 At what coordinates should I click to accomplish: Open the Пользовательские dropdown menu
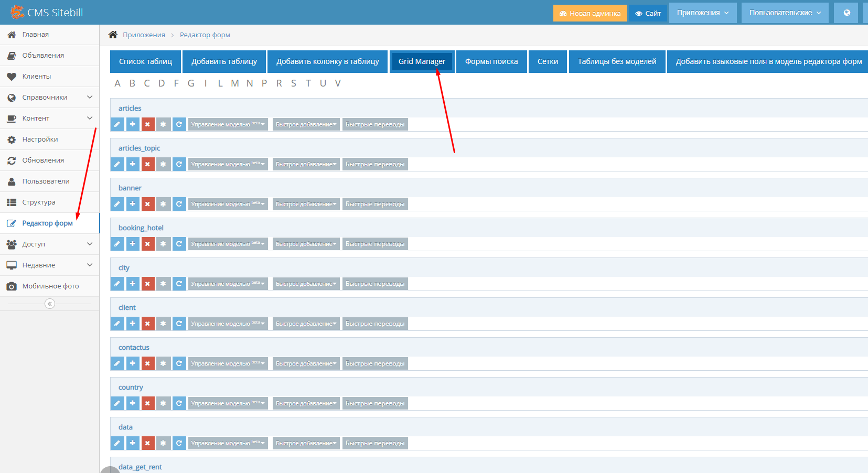(x=785, y=13)
